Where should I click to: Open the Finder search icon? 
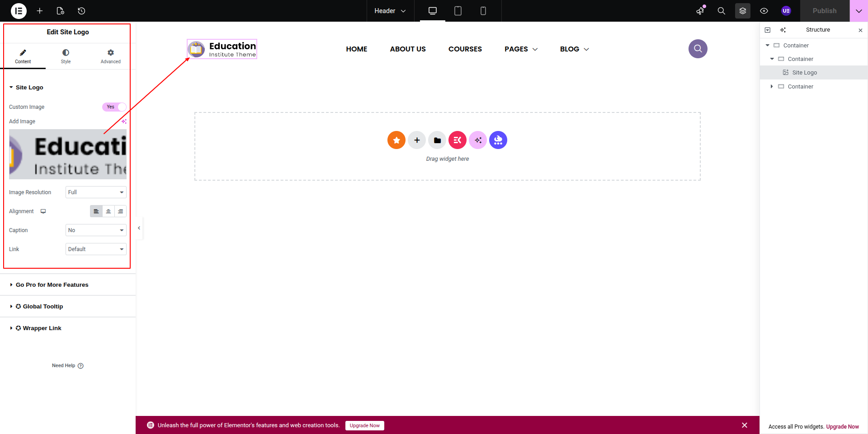tap(721, 11)
